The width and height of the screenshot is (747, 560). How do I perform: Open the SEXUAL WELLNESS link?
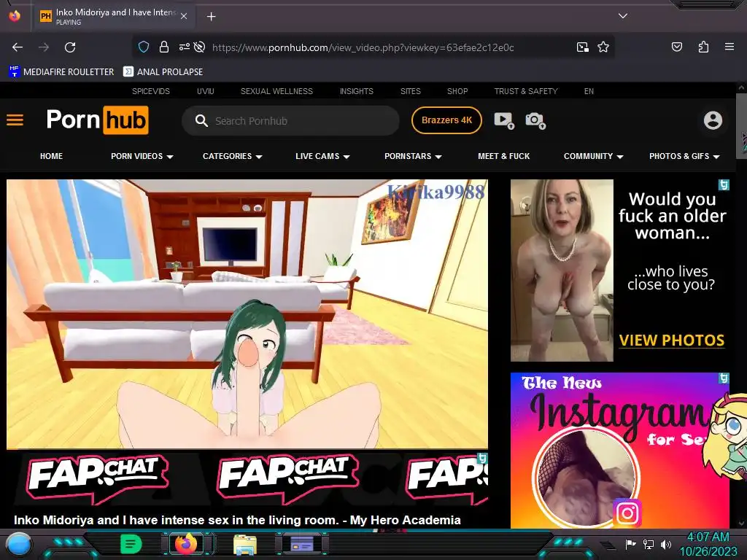point(276,91)
